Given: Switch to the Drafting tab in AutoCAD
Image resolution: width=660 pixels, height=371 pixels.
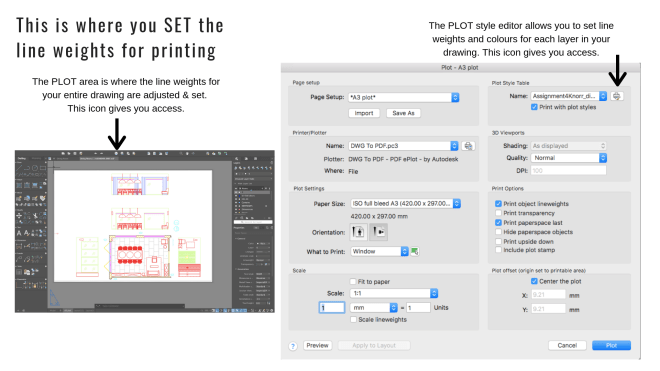Looking at the screenshot, I should (22, 158).
